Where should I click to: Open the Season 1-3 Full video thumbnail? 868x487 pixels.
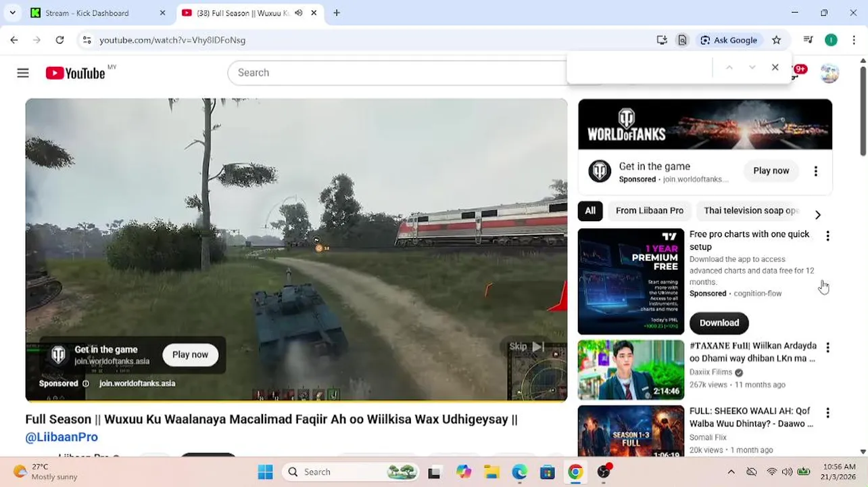(631, 432)
